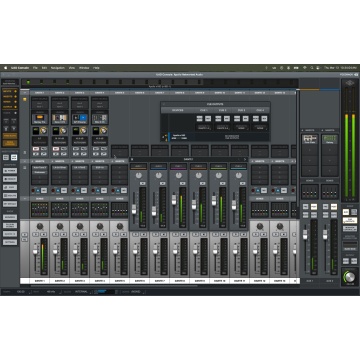Image resolution: width=360 pixels, height=360 pixels.
Task: Toggle channel 1 solo button above its fader
Action: 36,234
